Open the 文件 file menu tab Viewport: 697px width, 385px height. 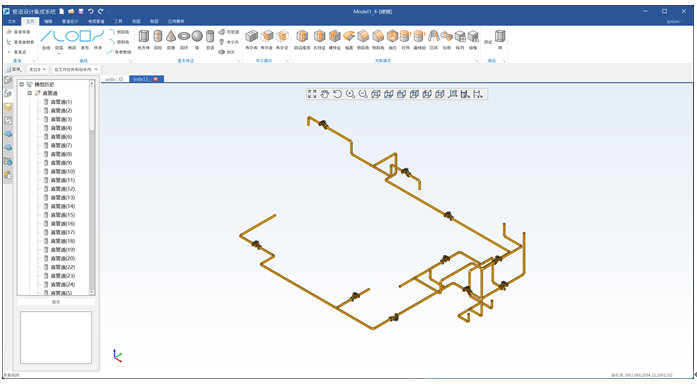(12, 21)
